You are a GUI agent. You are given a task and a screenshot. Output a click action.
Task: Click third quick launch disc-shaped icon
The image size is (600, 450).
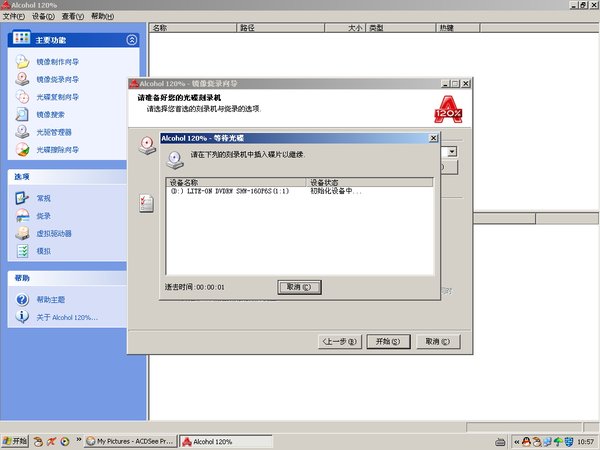pos(65,442)
